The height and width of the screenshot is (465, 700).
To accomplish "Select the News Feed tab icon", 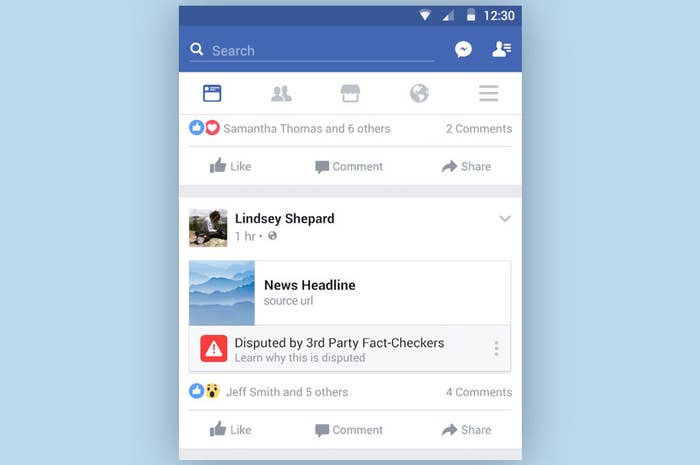I will click(x=212, y=93).
